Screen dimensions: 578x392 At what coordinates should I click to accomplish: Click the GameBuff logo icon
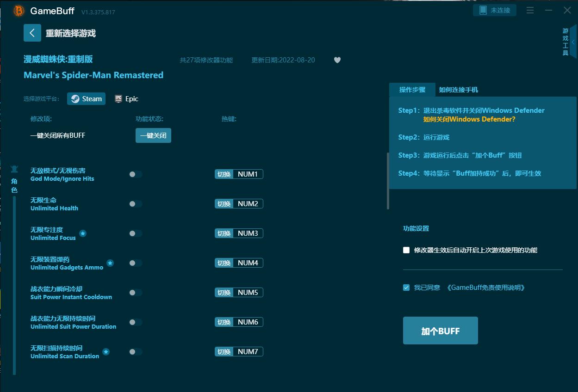tap(19, 11)
